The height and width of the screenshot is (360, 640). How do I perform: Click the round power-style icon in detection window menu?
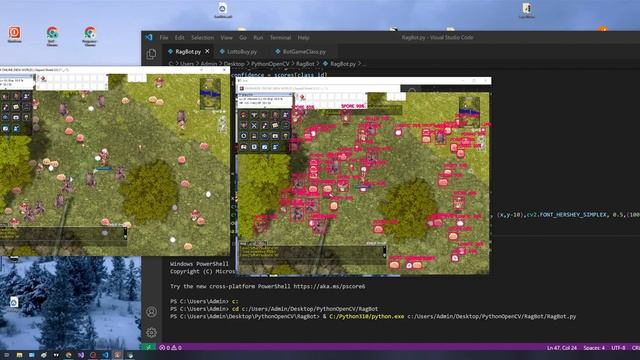(244, 136)
